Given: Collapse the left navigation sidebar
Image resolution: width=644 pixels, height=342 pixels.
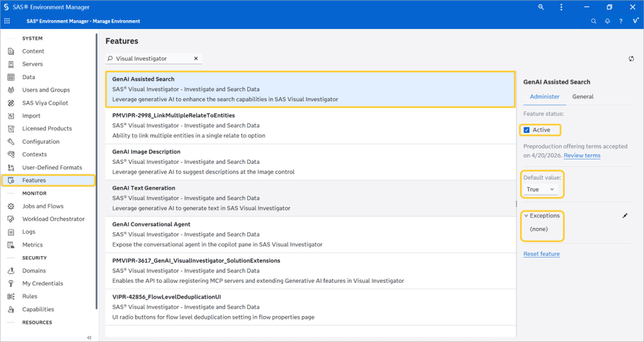Looking at the screenshot, I should click(x=89, y=337).
